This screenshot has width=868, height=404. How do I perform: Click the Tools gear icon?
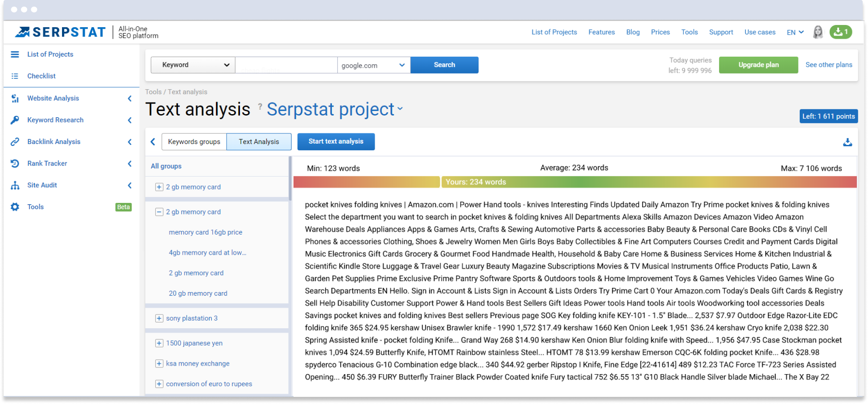click(x=15, y=207)
